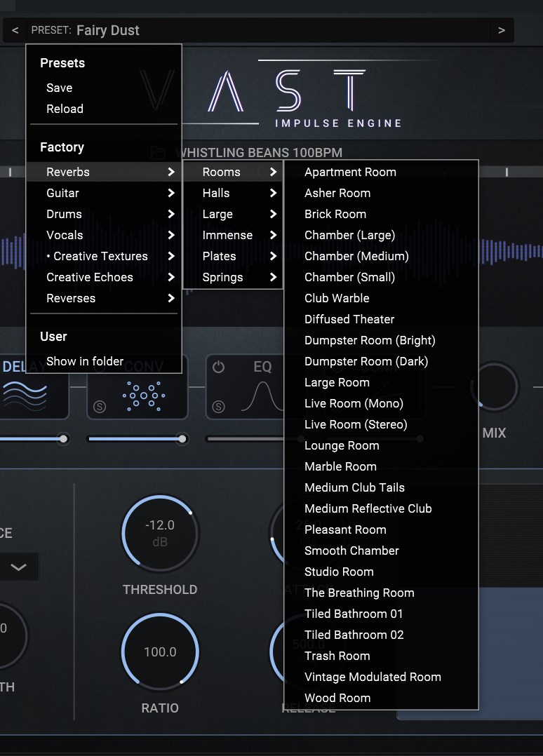
Task: Click Save in Presets menu
Action: pyautogui.click(x=60, y=88)
